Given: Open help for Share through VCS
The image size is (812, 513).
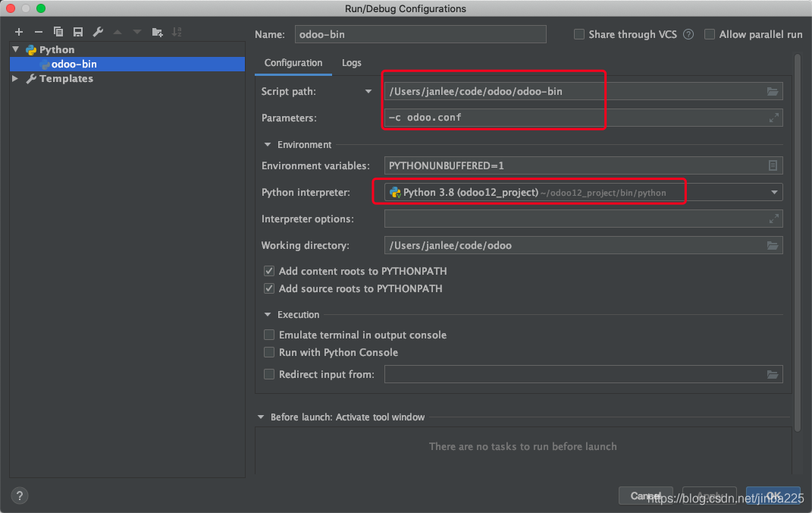Looking at the screenshot, I should [688, 34].
